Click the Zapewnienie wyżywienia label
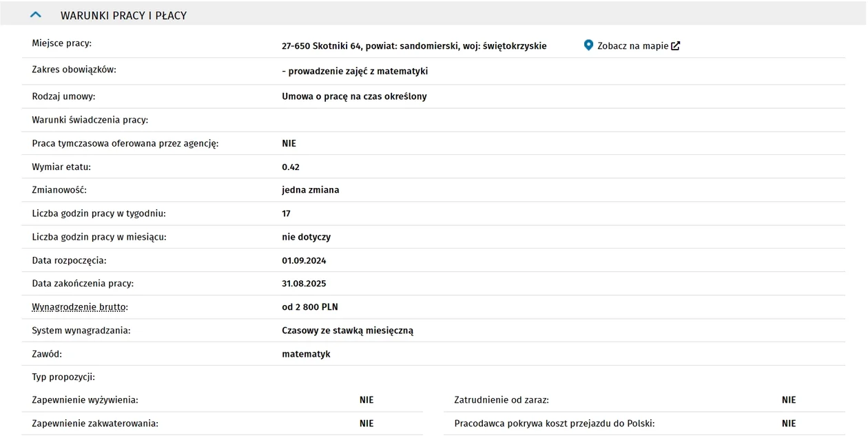The image size is (868, 440). coord(85,400)
